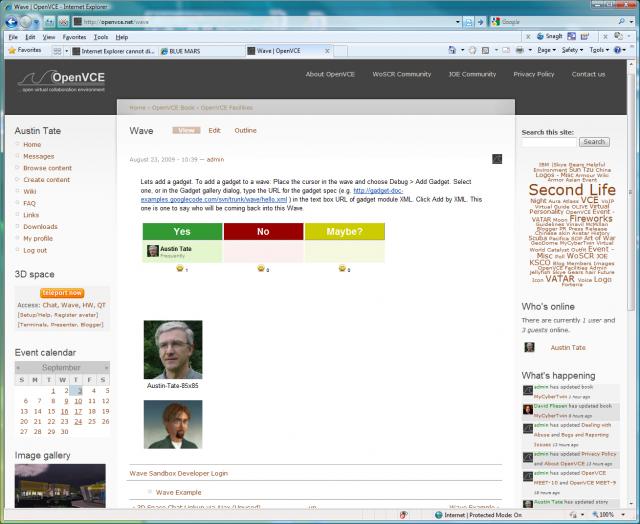Follow the gadget-doc-examples hello.xml link

pyautogui.click(x=213, y=200)
